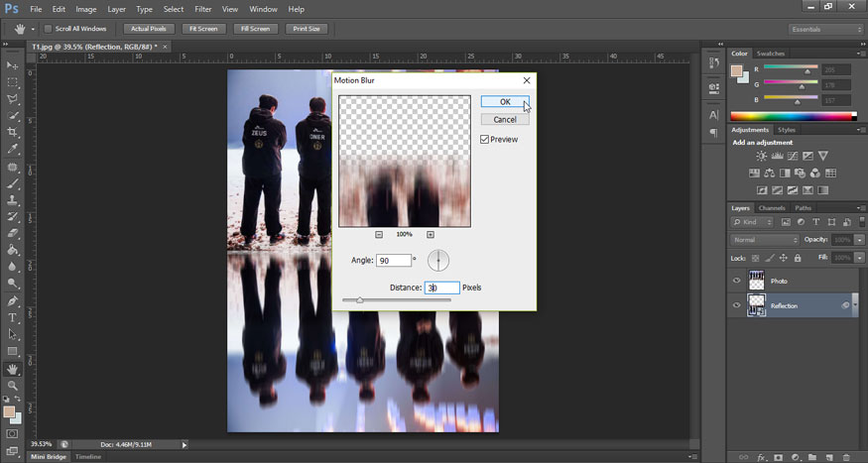Select the Eyedropper tool
The width and height of the screenshot is (868, 463).
click(x=13, y=149)
